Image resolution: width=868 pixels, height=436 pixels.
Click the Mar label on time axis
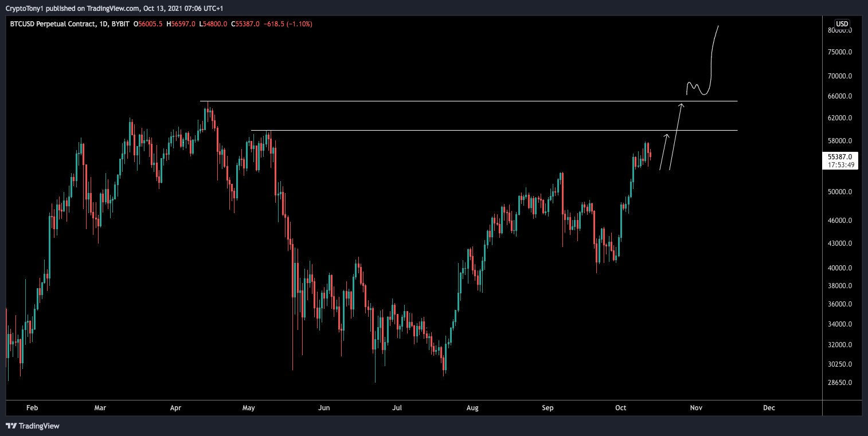(100, 408)
